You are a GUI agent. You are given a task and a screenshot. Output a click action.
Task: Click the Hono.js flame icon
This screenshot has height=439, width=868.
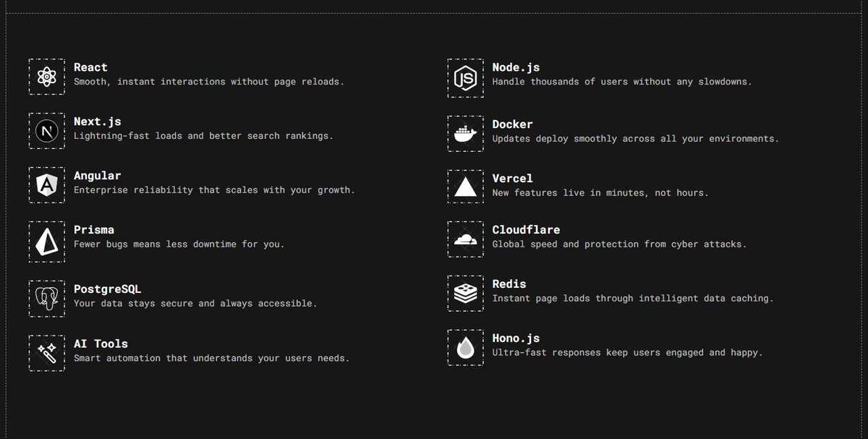click(x=465, y=348)
